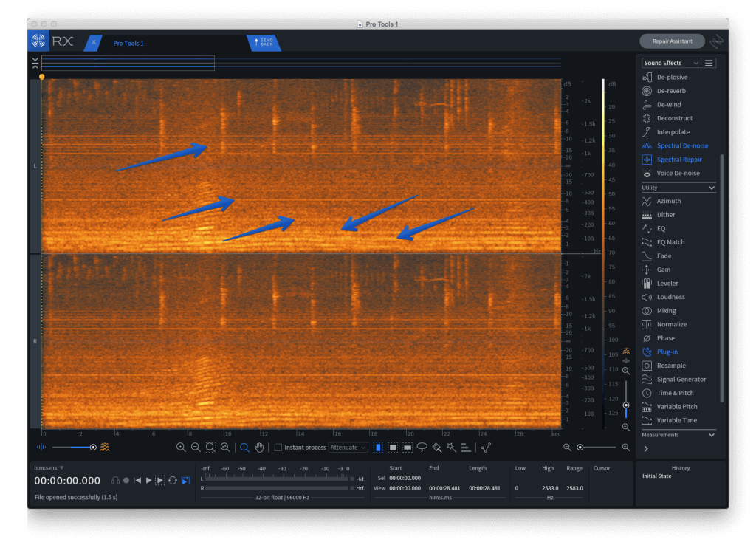Click the Repair Assistant button
Screen dimensions: 756x545
[671, 41]
